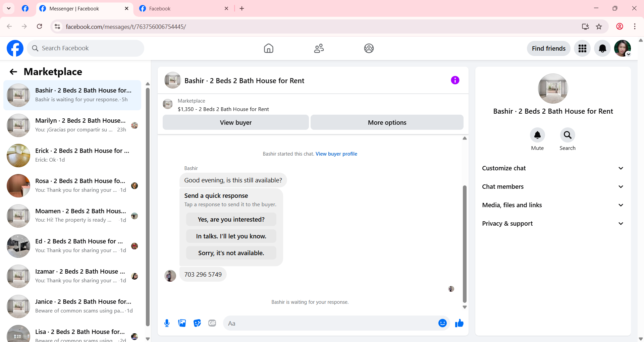The height and width of the screenshot is (342, 644).
Task: Click the chat messages scrollbar
Action: [x=465, y=244]
